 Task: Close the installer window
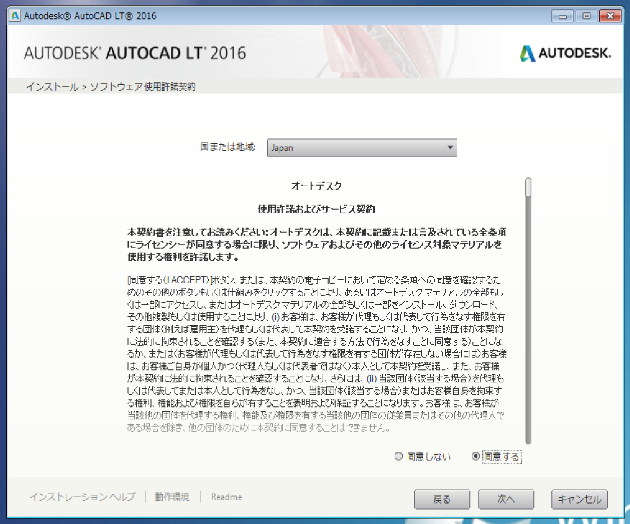click(610, 16)
